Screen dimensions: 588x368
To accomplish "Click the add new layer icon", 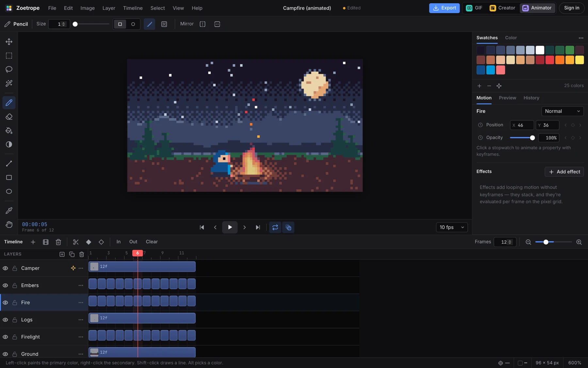I will tap(62, 254).
